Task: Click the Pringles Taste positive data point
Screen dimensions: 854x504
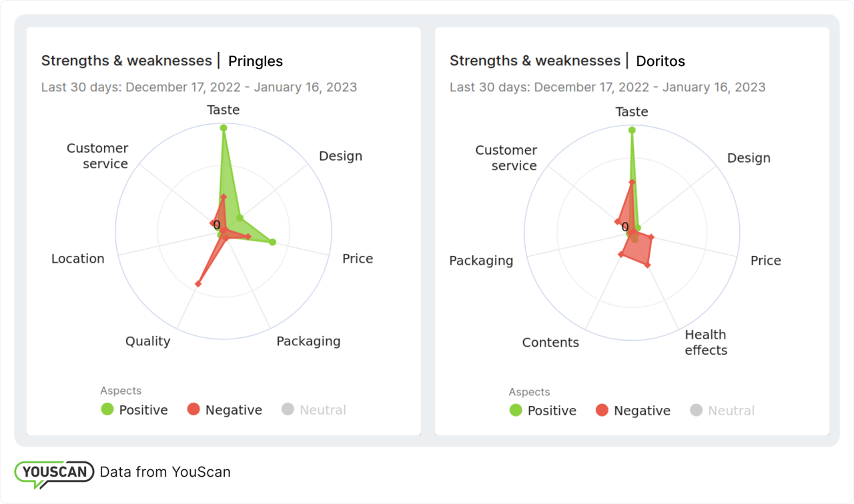Action: (224, 128)
